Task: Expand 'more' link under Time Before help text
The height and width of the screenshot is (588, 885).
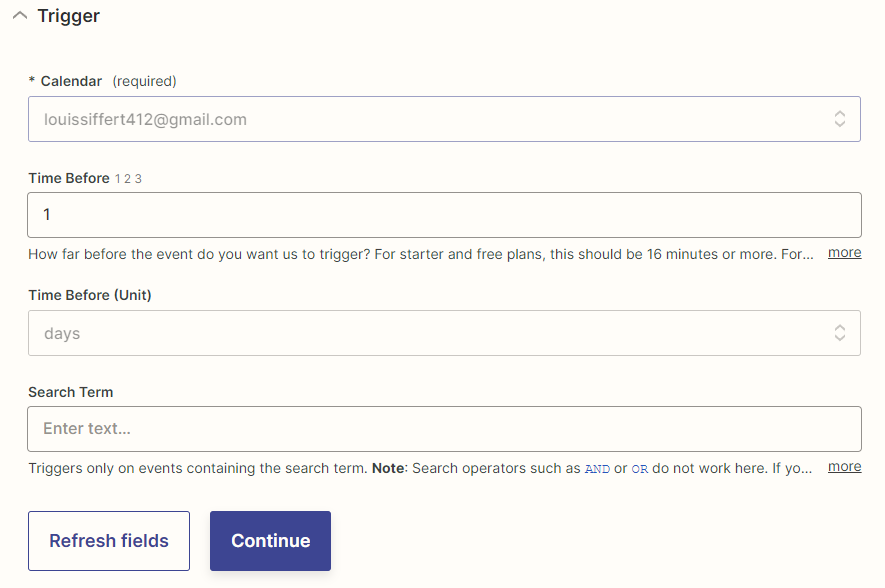Action: [844, 253]
